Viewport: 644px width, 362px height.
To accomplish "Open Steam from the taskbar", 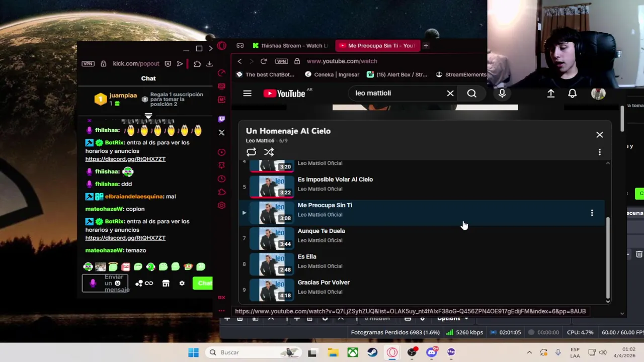I will pos(372,352).
